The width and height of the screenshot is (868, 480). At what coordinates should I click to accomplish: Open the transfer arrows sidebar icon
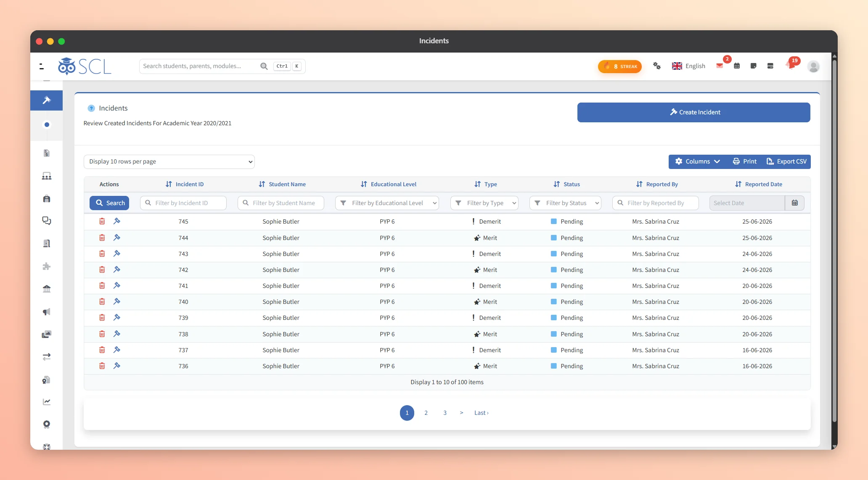point(47,357)
